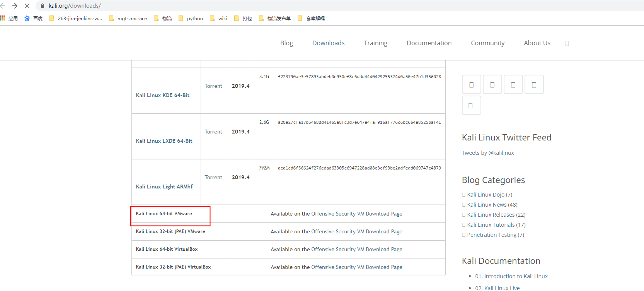
Task: Click the Kali Linux Light ARMhf link
Action: 164,187
